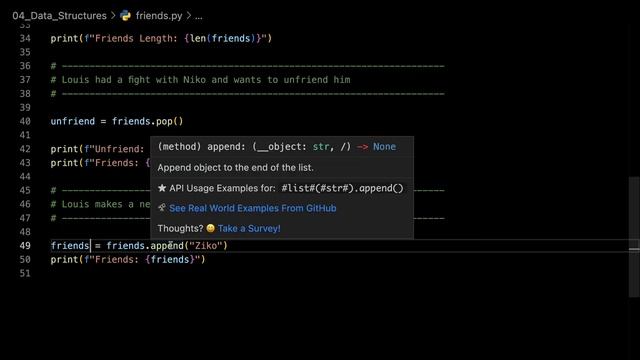Open See Real World Examples From GitHub

click(x=253, y=208)
